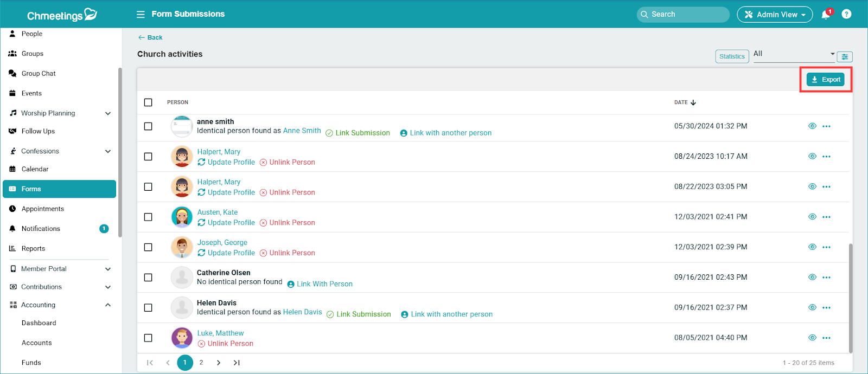Select all submissions with the header checkbox

pos(148,102)
